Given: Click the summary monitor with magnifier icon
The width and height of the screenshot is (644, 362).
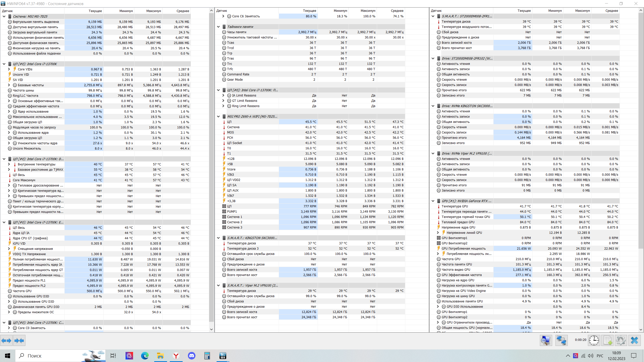Looking at the screenshot, I should 546,341.
